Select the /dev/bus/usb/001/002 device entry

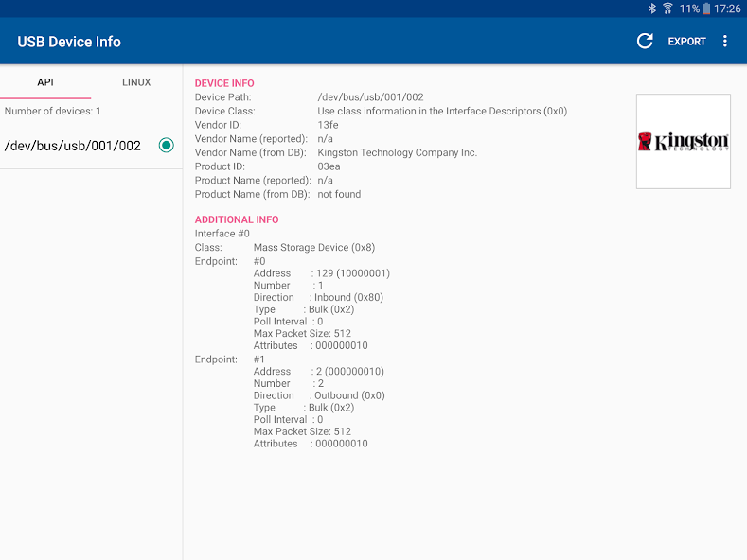(73, 146)
